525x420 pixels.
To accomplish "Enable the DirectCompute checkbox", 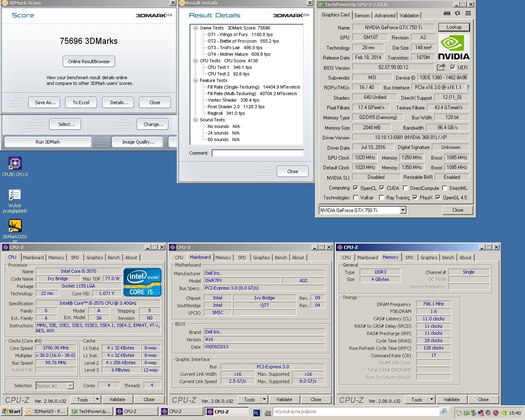I will (405, 188).
